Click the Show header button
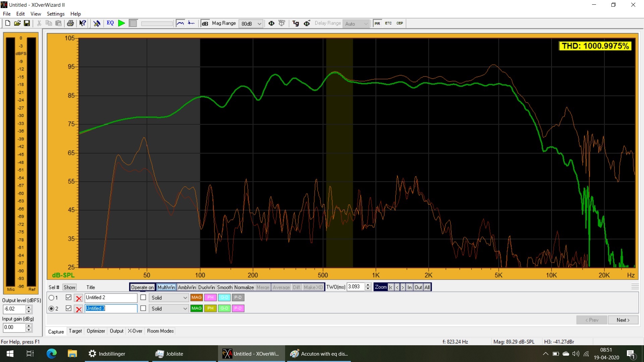644x362 pixels. (69, 287)
